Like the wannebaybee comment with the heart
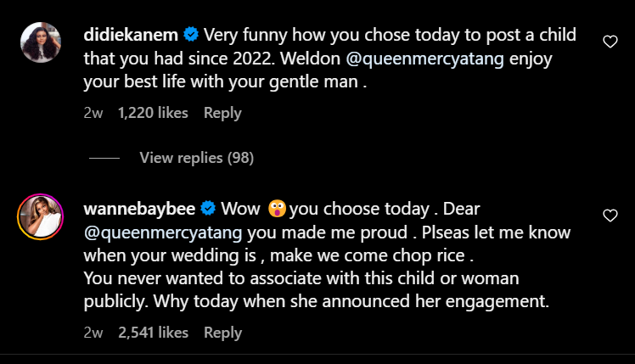The width and height of the screenshot is (635, 364). [609, 216]
